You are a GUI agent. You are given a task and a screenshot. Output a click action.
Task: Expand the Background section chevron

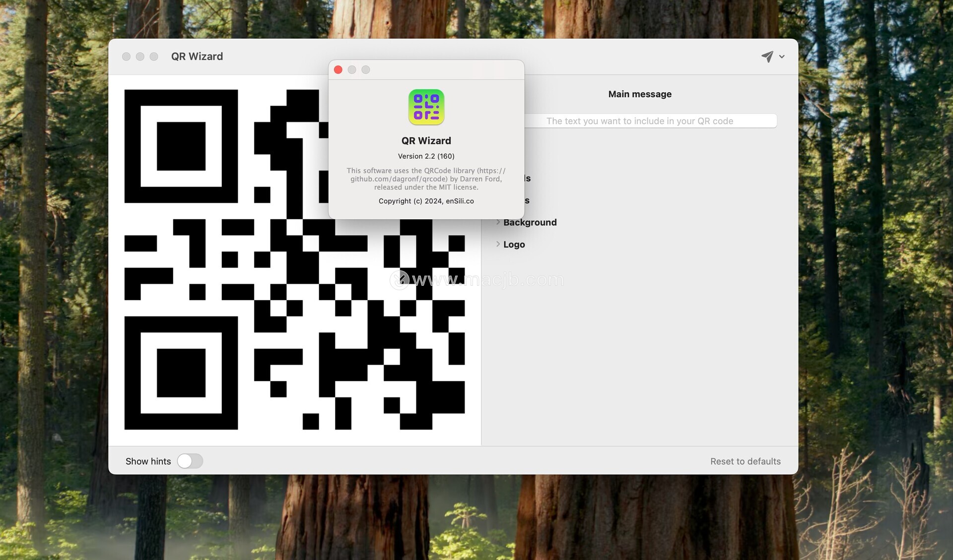tap(498, 222)
